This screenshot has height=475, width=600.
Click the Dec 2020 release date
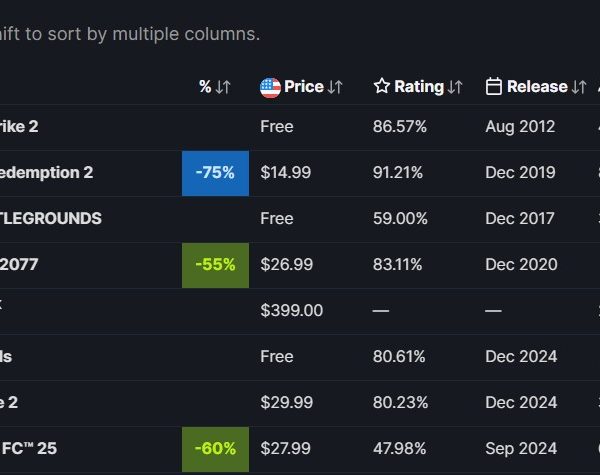pyautogui.click(x=521, y=264)
